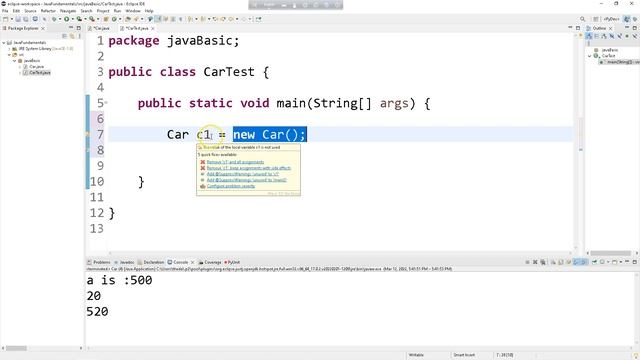
Task: Select the Coverage tab
Action: [x=210, y=262]
